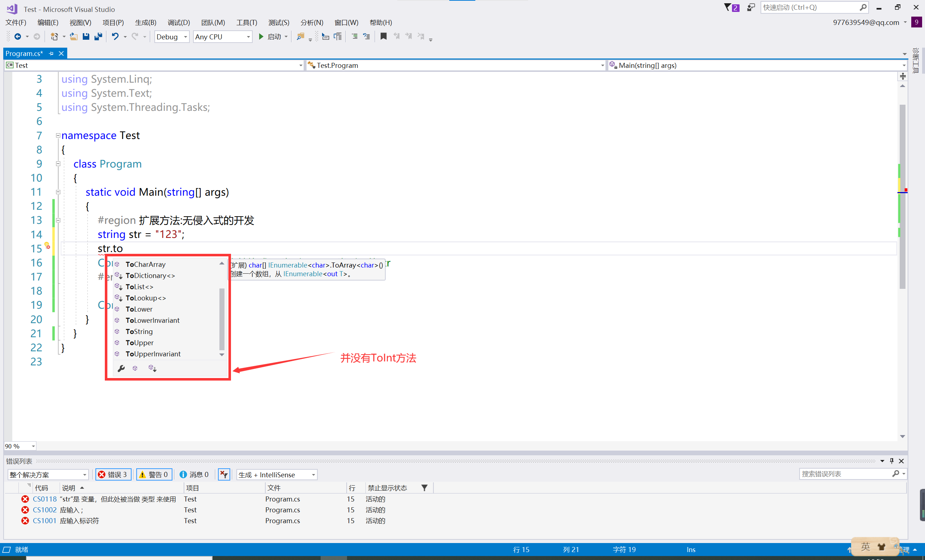Click the CS0118 error code link
925x560 pixels.
(44, 499)
